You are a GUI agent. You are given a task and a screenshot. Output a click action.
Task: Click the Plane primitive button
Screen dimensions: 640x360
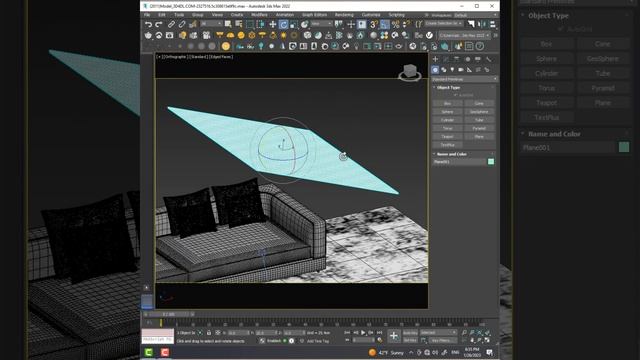click(x=479, y=136)
